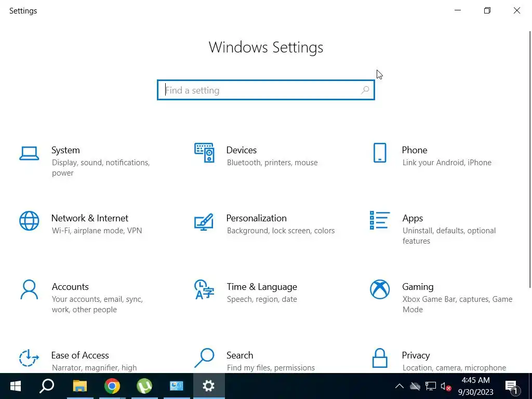Show hidden tray icons chevron
Image resolution: width=532 pixels, height=399 pixels.
point(400,386)
